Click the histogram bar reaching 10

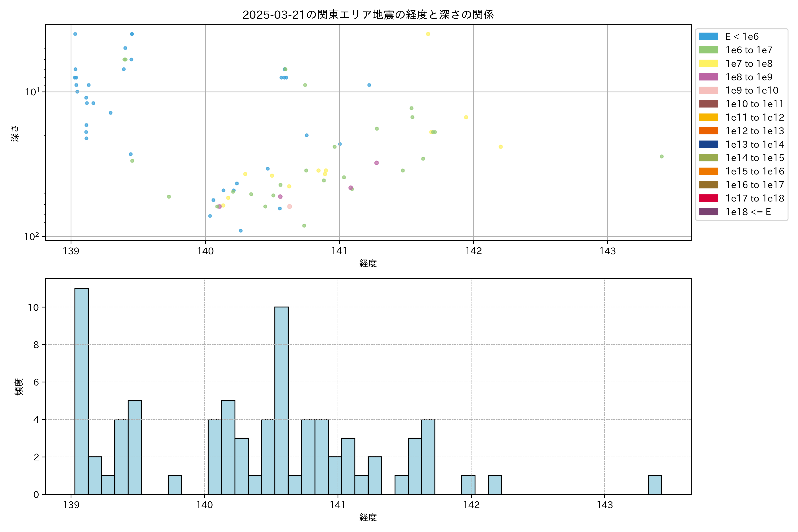click(281, 400)
